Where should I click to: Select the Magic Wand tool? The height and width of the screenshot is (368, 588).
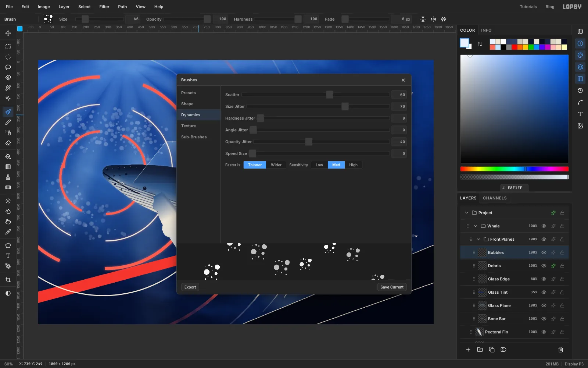pos(8,88)
